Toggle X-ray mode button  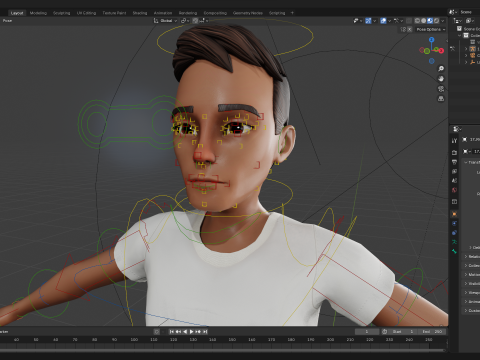[x=409, y=21]
